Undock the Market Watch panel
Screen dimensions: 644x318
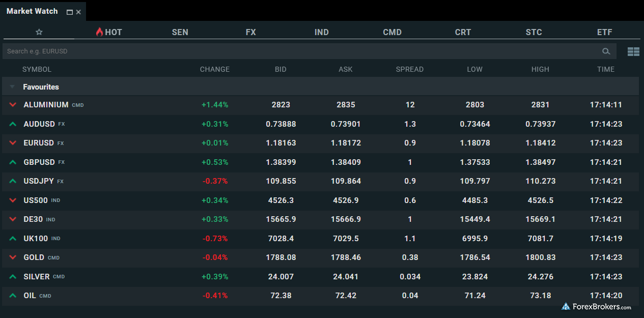70,12
